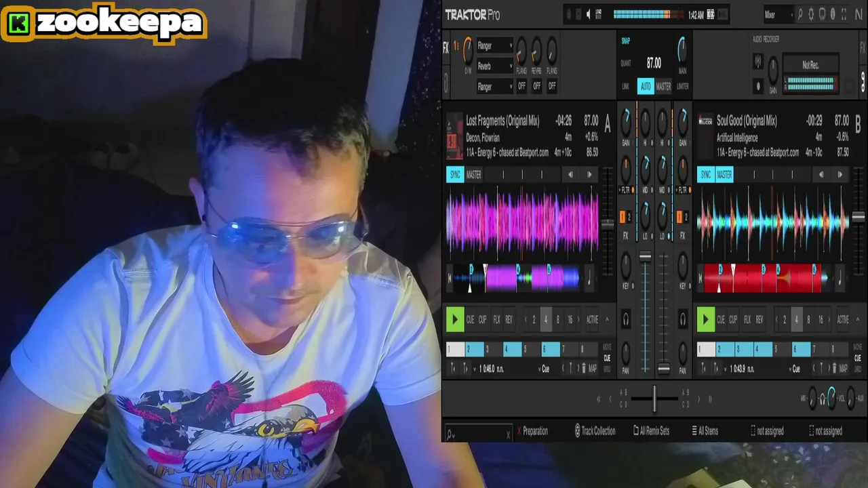
Task: Click the browser search field
Action: tap(478, 432)
